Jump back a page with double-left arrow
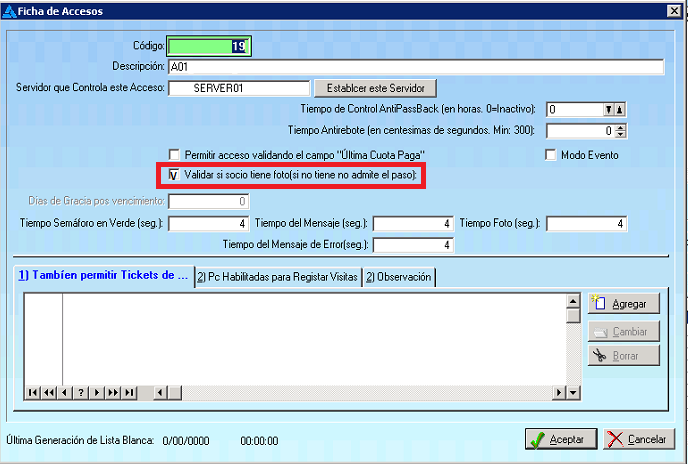Viewport: 688px width, 464px height. pos(48,393)
